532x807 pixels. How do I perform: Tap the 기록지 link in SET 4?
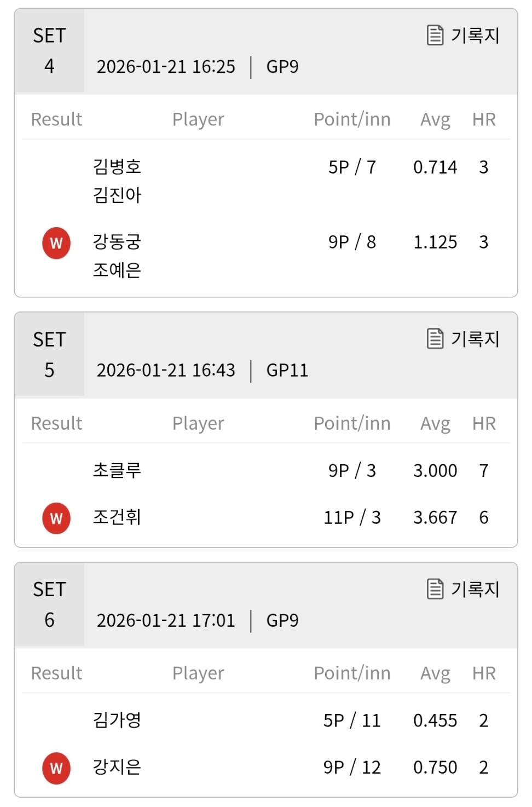[475, 36]
